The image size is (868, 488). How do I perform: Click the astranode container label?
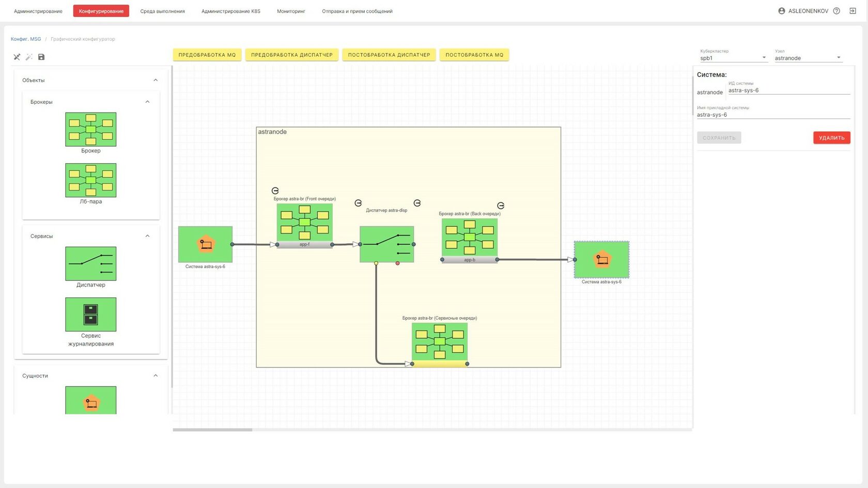[x=272, y=132]
